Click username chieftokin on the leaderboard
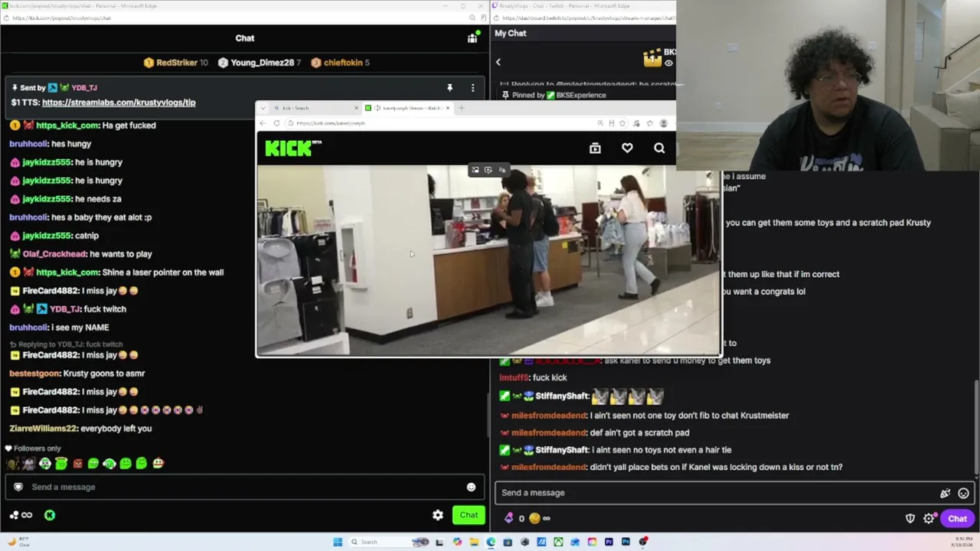 pyautogui.click(x=343, y=63)
